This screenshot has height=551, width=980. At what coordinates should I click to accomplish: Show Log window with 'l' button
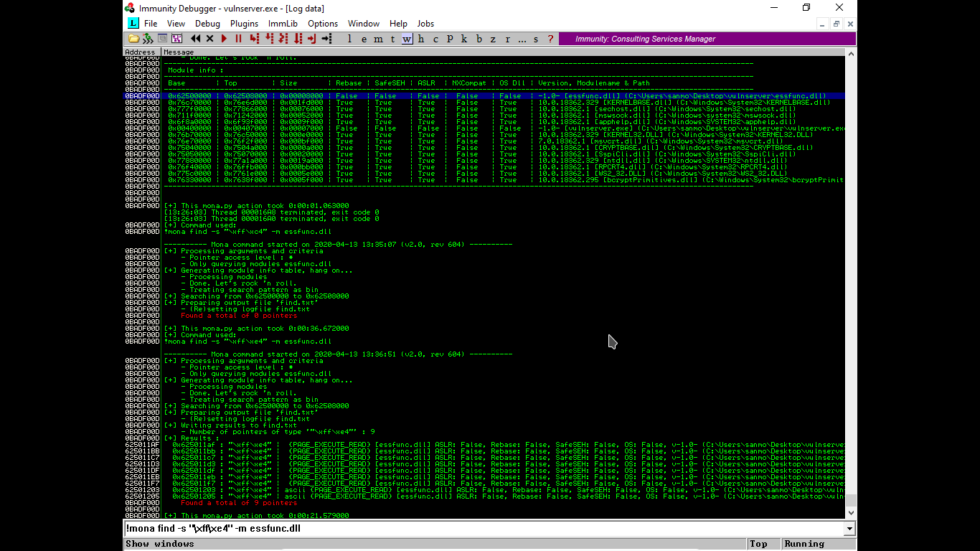(x=349, y=39)
